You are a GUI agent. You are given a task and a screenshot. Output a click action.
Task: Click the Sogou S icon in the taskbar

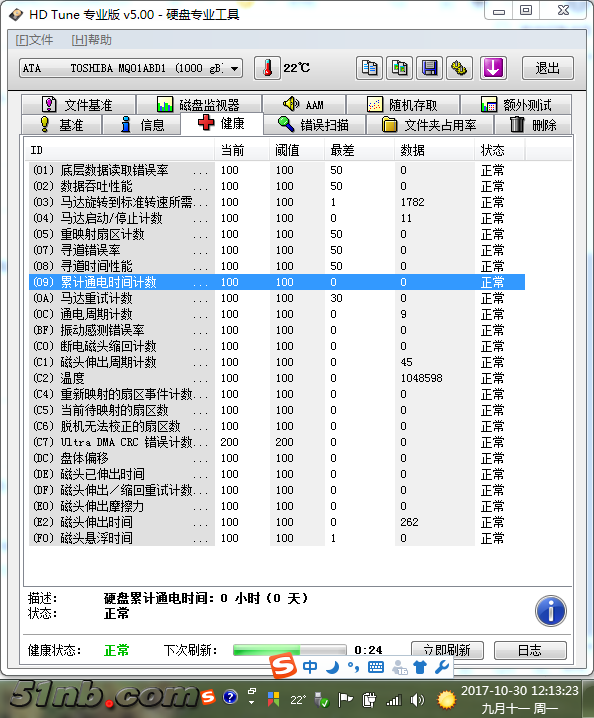coord(208,697)
